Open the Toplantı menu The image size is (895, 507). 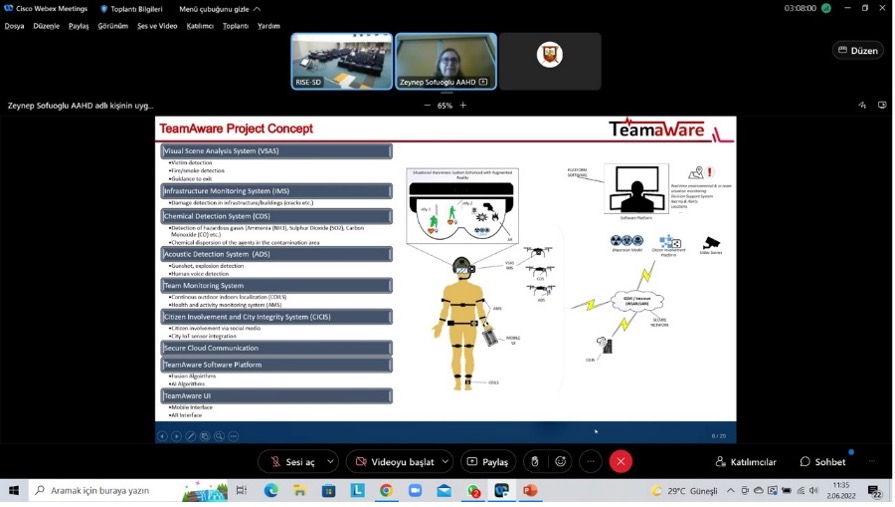tap(235, 26)
